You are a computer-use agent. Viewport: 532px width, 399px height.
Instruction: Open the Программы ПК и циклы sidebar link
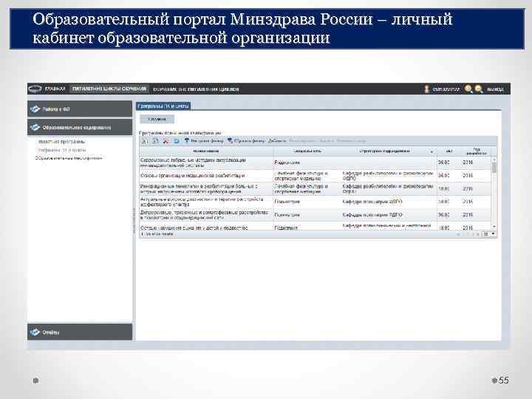pyautogui.click(x=62, y=150)
